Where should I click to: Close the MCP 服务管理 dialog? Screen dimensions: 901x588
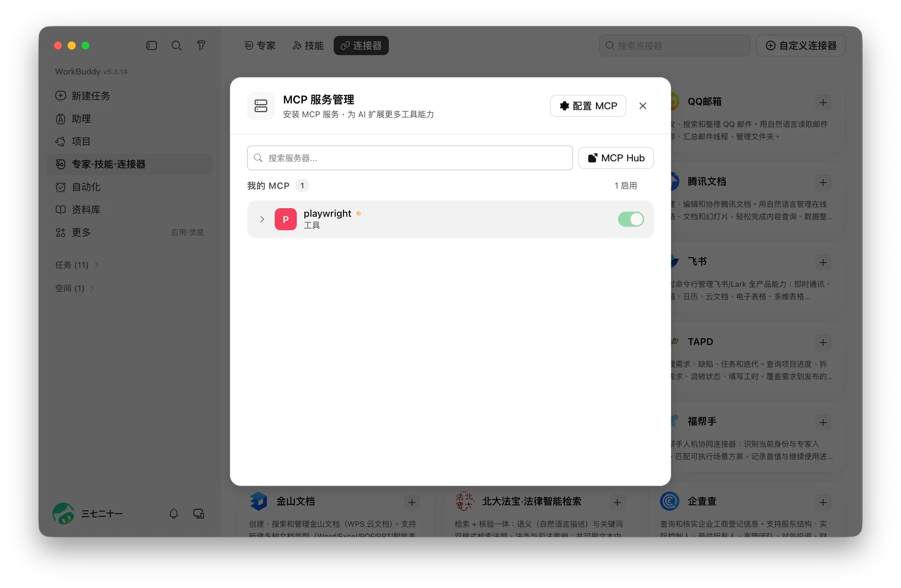(643, 105)
